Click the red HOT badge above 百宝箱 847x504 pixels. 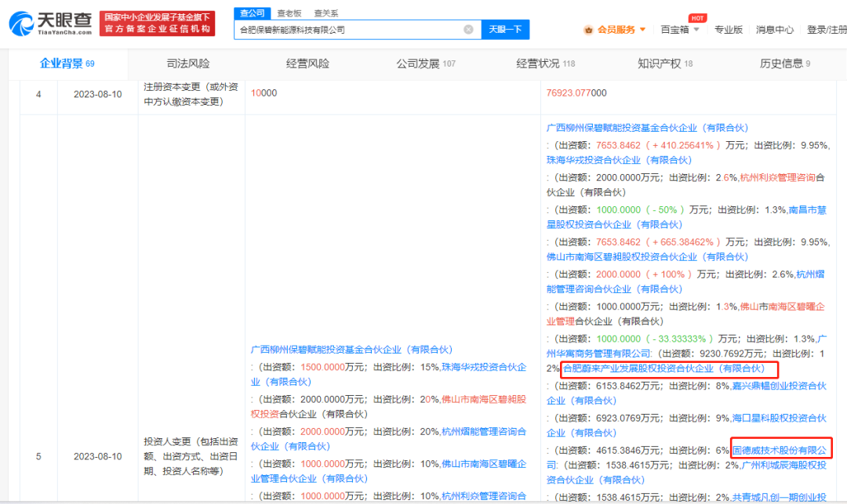[x=696, y=18]
